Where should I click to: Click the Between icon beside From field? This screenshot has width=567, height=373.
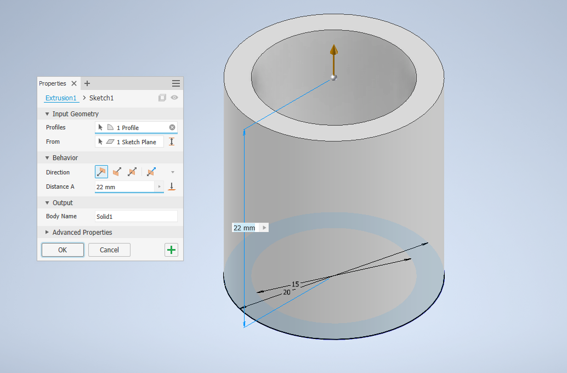(172, 142)
